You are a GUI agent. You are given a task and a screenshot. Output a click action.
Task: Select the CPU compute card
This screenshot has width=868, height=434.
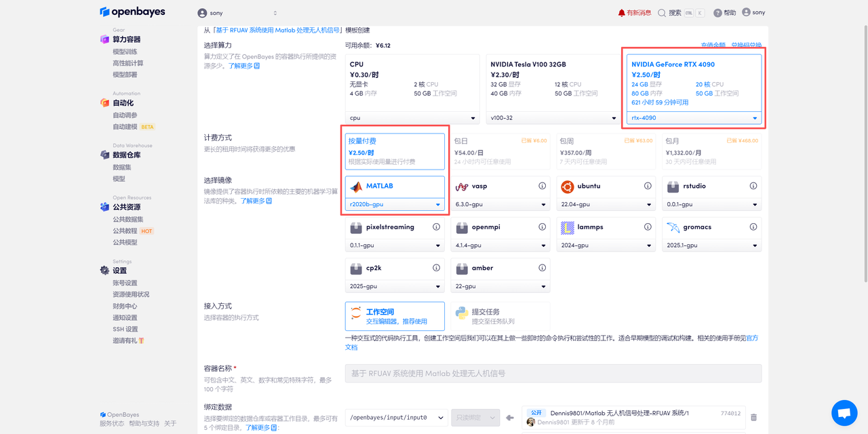click(412, 88)
